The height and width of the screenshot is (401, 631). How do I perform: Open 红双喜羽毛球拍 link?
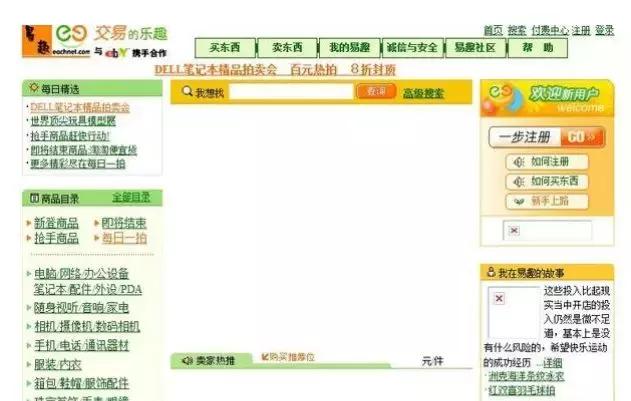[522, 390]
